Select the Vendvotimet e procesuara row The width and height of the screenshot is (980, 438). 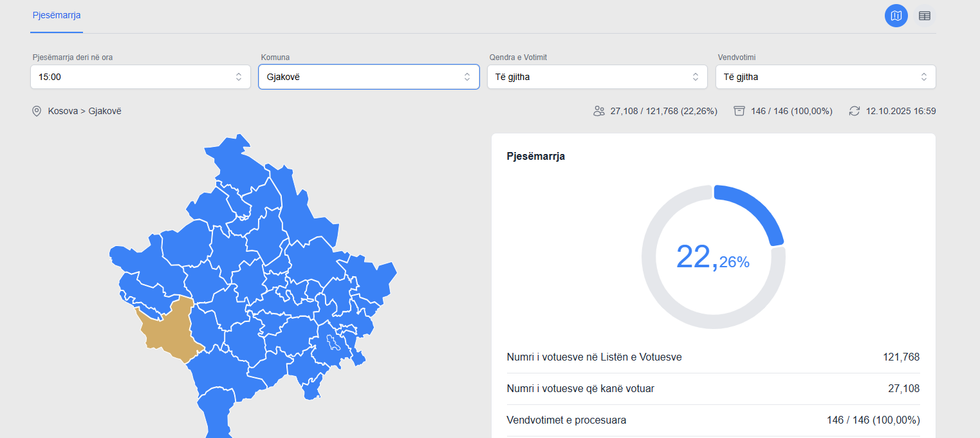(713, 420)
